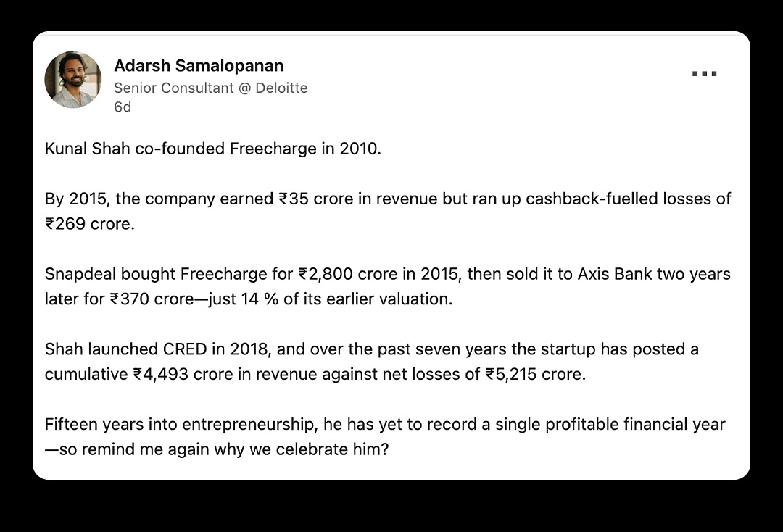Click the 'Senior Consultant @ Deloitte' headline
Viewport: 783px width, 532px height.
pyautogui.click(x=210, y=88)
